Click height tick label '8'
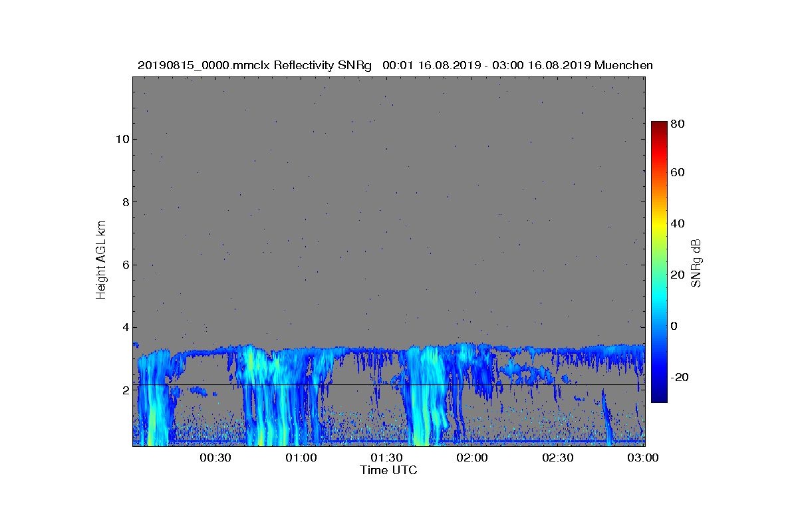This screenshot has height=532, width=798. click(124, 201)
